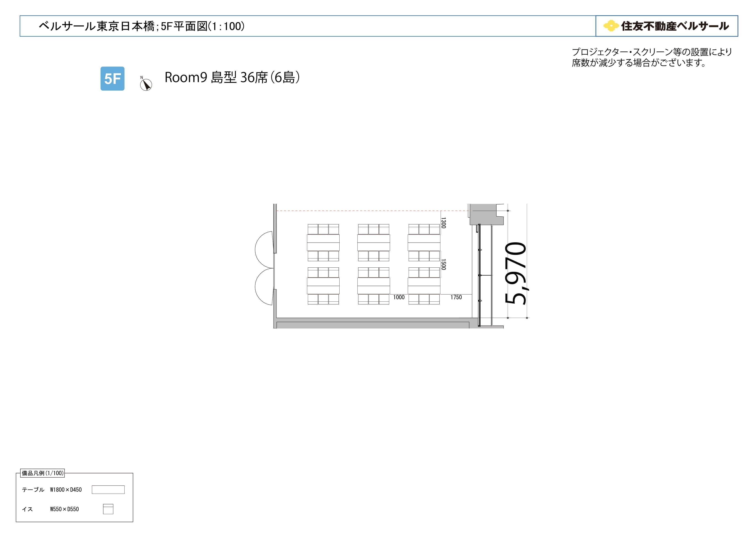Click the table size "W1800×D450"

point(66,489)
